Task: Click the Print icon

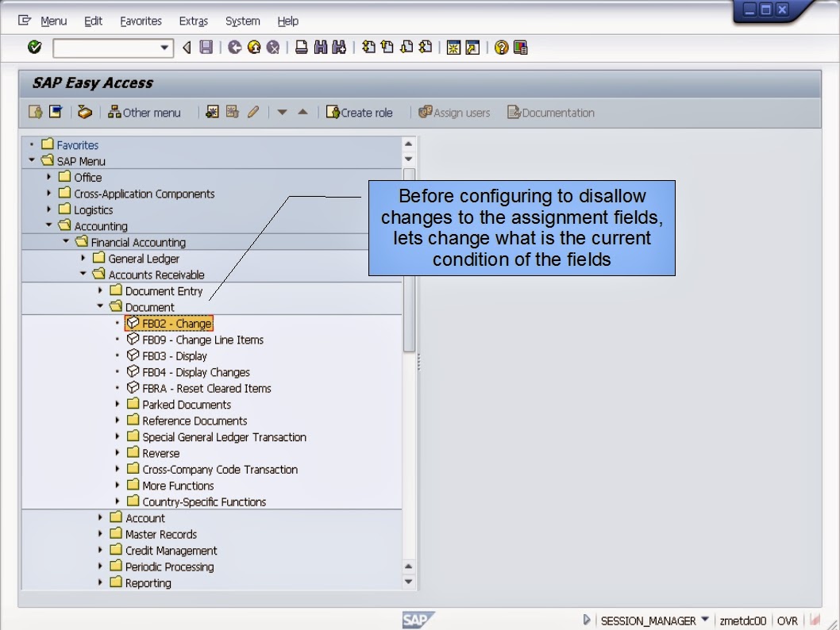Action: (x=302, y=47)
